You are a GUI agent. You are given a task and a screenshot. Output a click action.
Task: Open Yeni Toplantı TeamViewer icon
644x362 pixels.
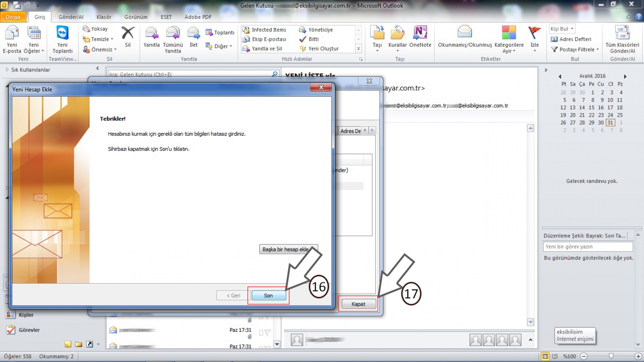pyautogui.click(x=62, y=33)
